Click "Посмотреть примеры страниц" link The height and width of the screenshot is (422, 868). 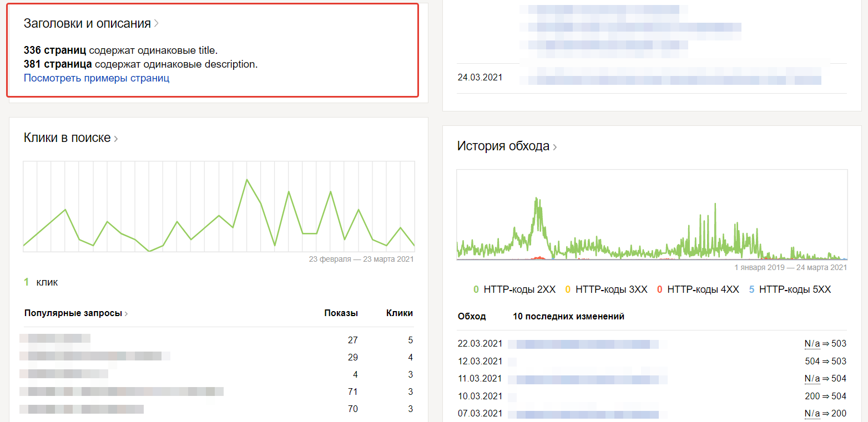(x=97, y=78)
